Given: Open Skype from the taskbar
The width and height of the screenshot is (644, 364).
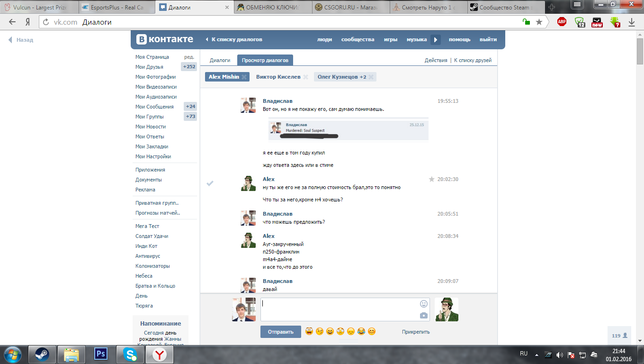Looking at the screenshot, I should (130, 354).
